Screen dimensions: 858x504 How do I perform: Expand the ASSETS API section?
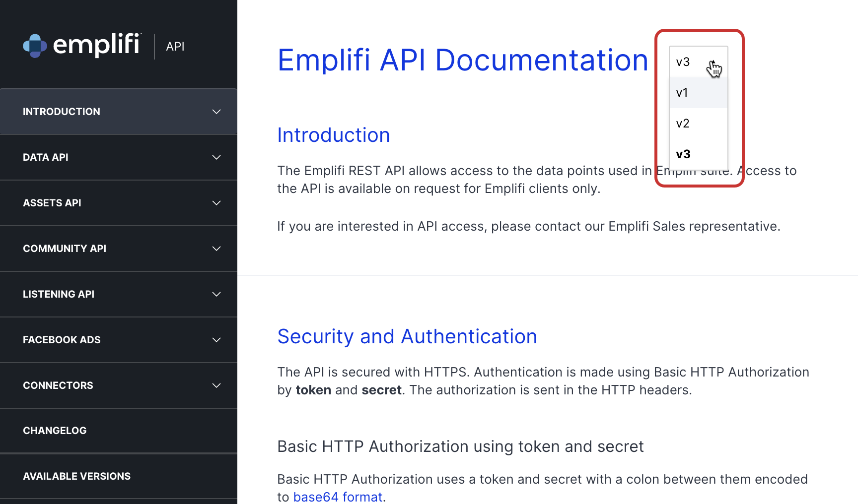point(119,203)
